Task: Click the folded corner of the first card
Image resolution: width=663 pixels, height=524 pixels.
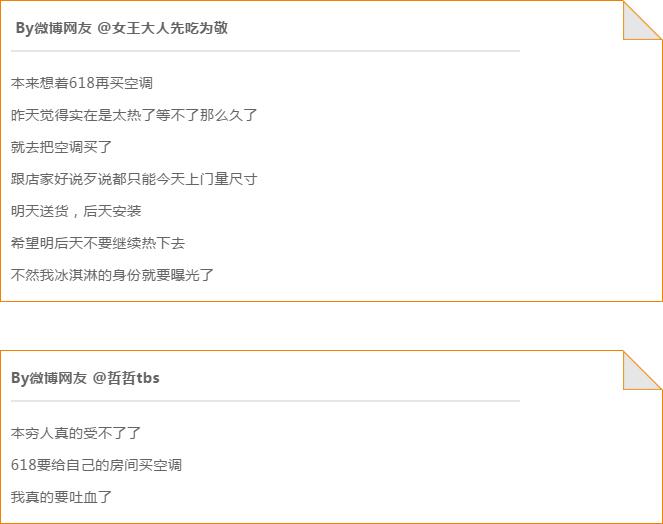Action: click(x=642, y=20)
